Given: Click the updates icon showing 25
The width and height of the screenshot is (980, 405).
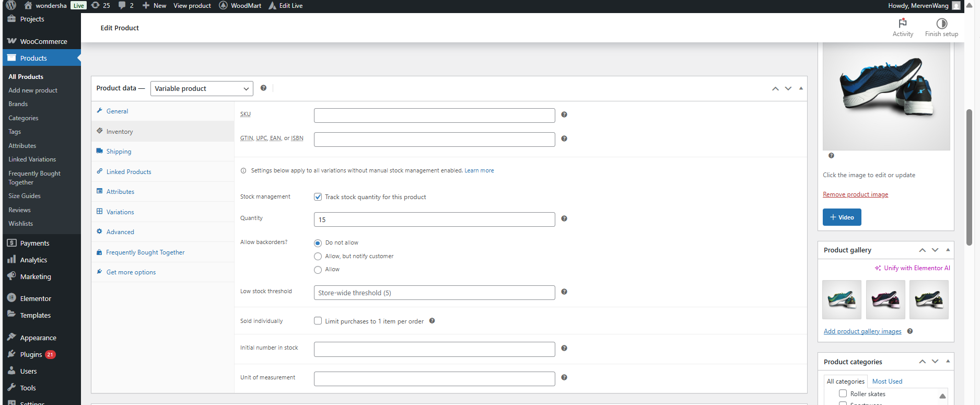Looking at the screenshot, I should [x=96, y=5].
